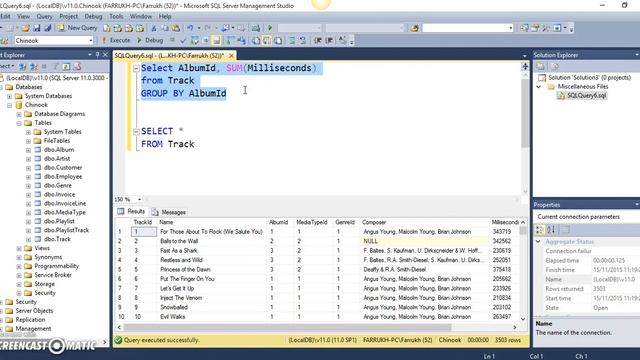640x360 pixels.
Task: Collapse the Tables folder node
Action: (x=19, y=123)
